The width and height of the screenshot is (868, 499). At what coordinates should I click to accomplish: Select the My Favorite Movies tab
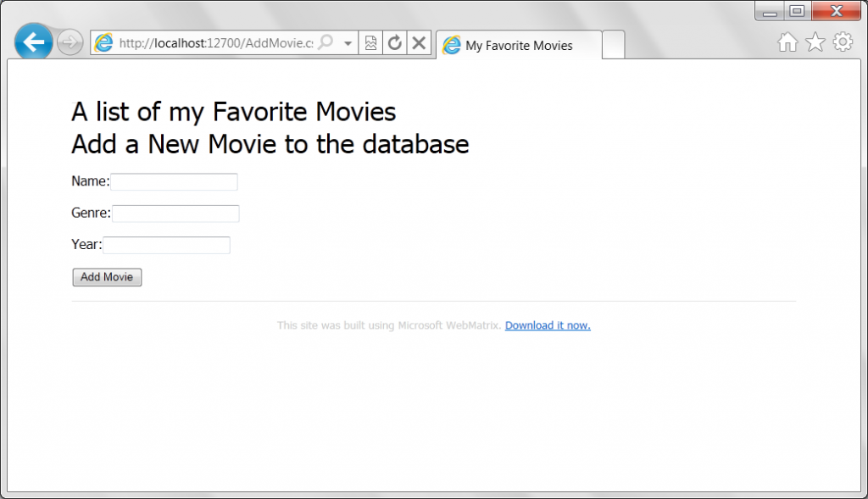519,45
